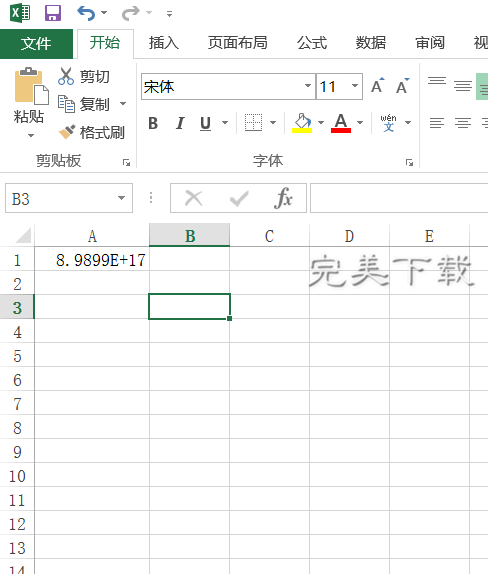The image size is (488, 574).
Task: Select column E header
Action: coord(429,236)
